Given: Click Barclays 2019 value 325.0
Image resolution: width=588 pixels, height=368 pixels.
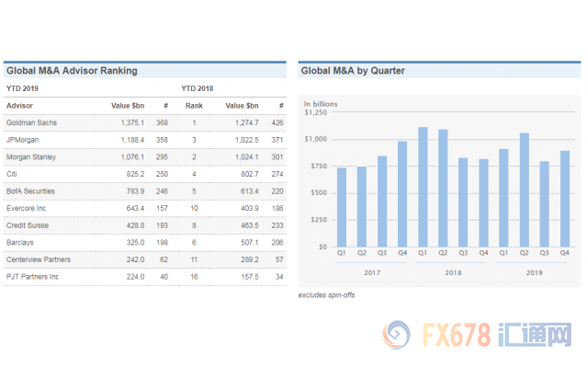Looking at the screenshot, I should coord(135,243).
